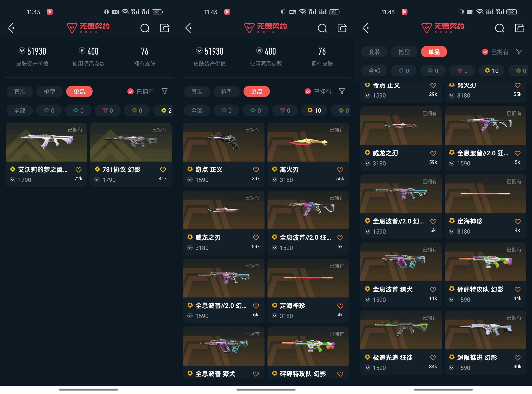Select orange tier chip showing 10, right screen
Image resolution: width=532 pixels, height=394 pixels.
tap(491, 71)
